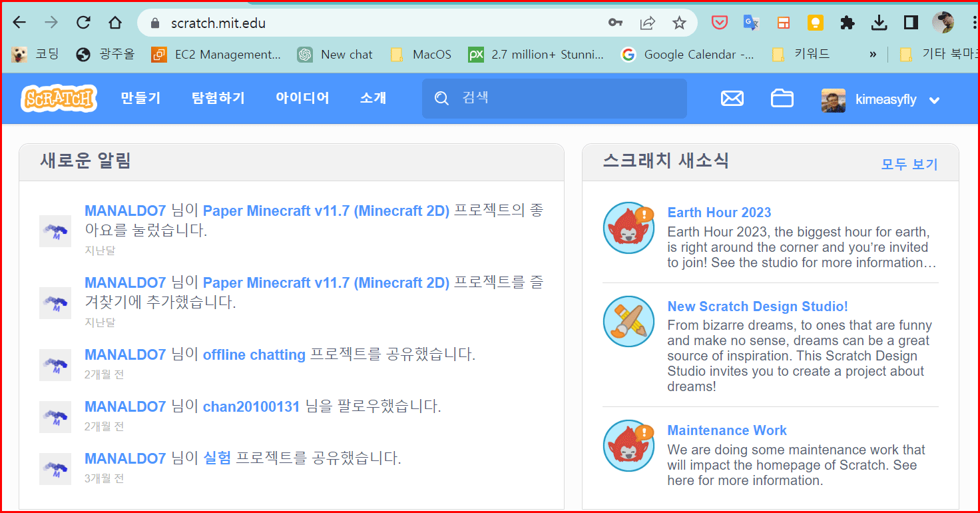The width and height of the screenshot is (980, 513).
Task: Click MANALDO7 avatar beside offline chatting
Action: 55,365
